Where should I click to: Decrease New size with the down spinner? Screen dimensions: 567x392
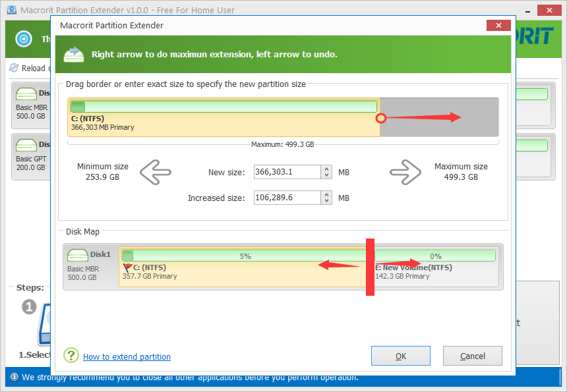tap(327, 176)
